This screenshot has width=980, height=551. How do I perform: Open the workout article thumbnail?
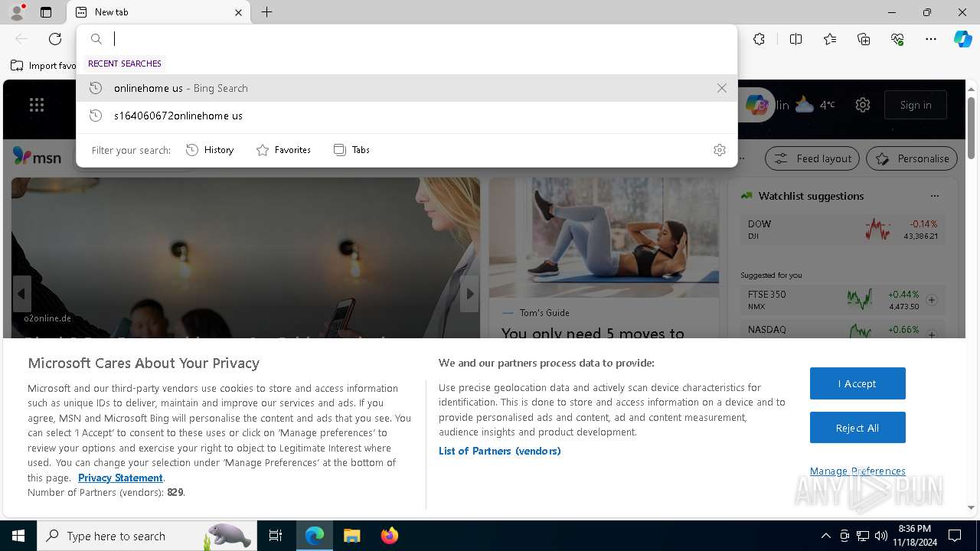click(604, 237)
